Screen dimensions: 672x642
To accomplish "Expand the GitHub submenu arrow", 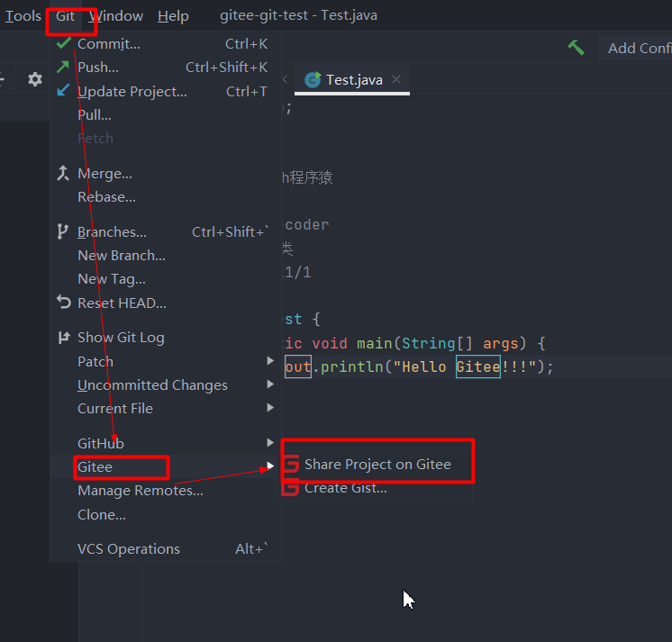I will (x=270, y=443).
